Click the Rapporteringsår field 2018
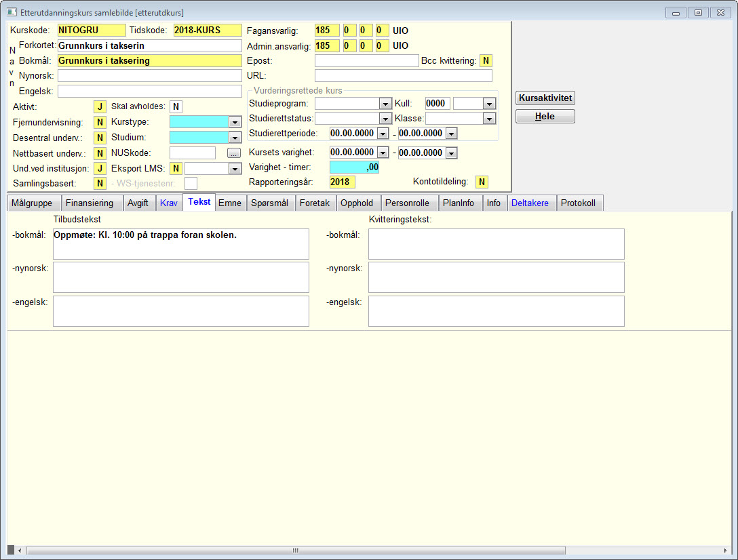This screenshot has width=738, height=560. [x=342, y=182]
